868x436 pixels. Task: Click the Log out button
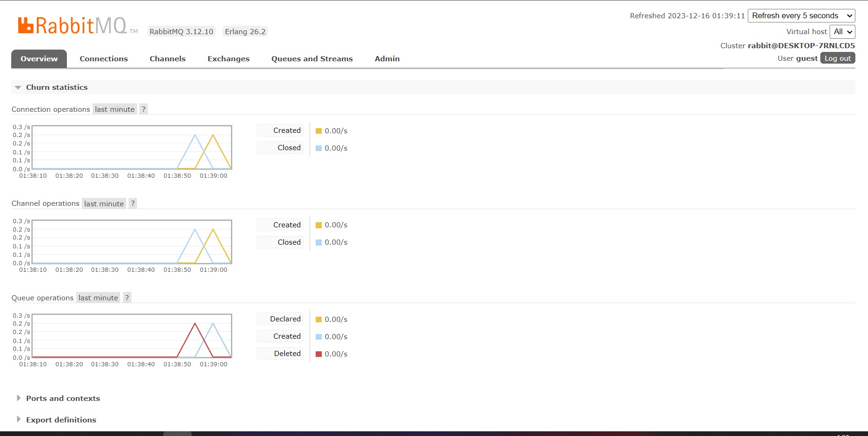click(x=837, y=58)
